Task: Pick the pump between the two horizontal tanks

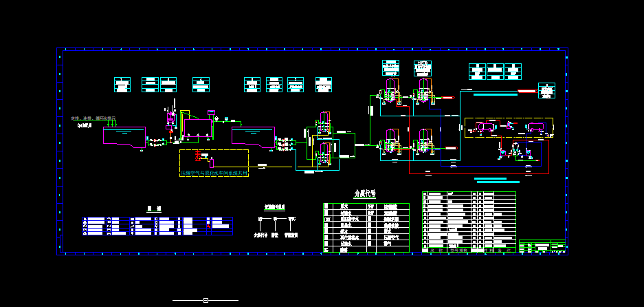Action: (x=510, y=125)
